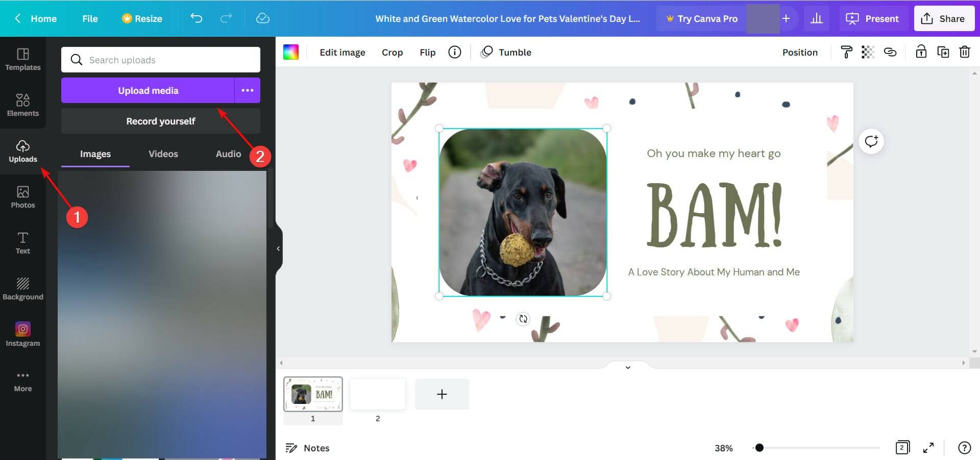
Task: Rotate the image with the rotate handle
Action: coord(522,319)
